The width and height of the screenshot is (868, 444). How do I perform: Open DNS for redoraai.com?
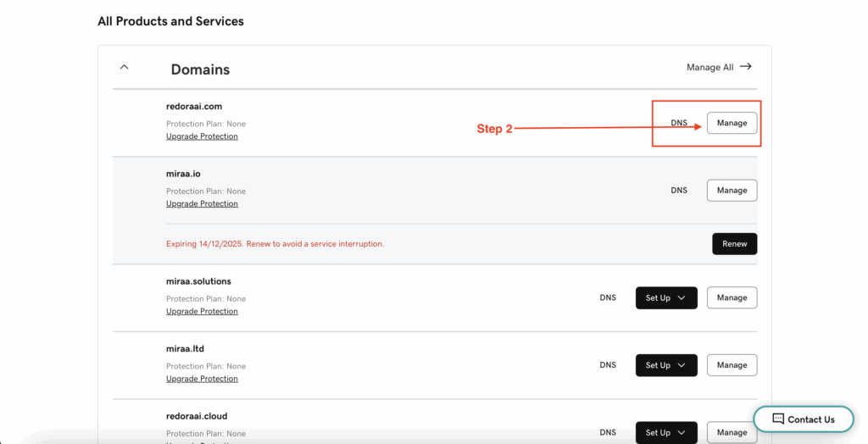pos(679,123)
